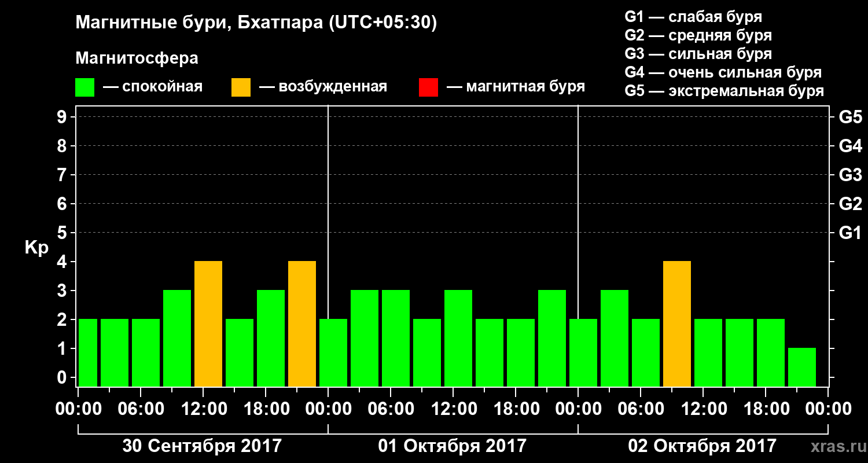Click the last '00:00' label at the chart's right edge
Viewport: 868px width, 463px height.
pyautogui.click(x=828, y=409)
